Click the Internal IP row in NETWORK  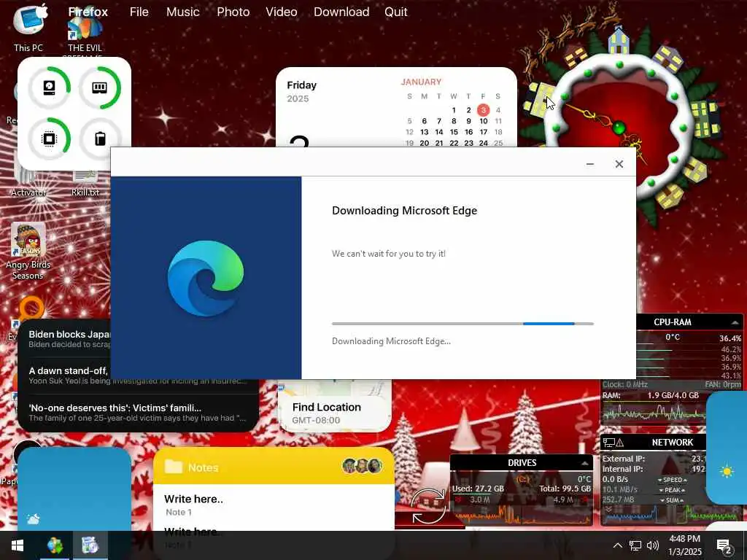point(654,469)
